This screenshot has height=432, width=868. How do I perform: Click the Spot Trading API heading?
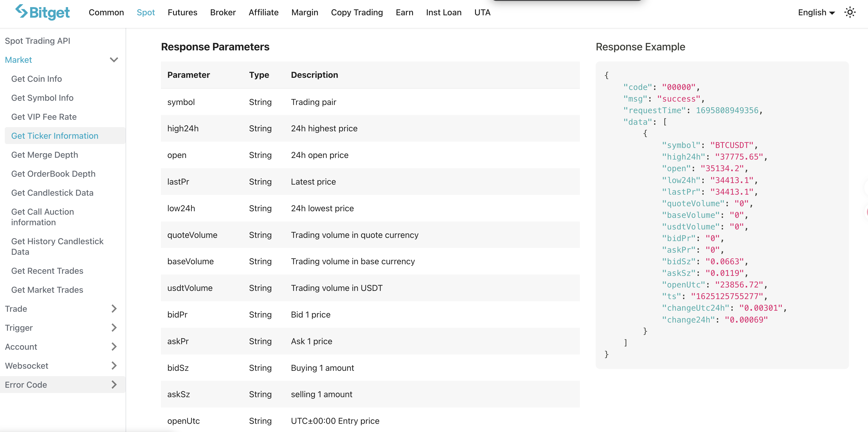[x=37, y=41]
